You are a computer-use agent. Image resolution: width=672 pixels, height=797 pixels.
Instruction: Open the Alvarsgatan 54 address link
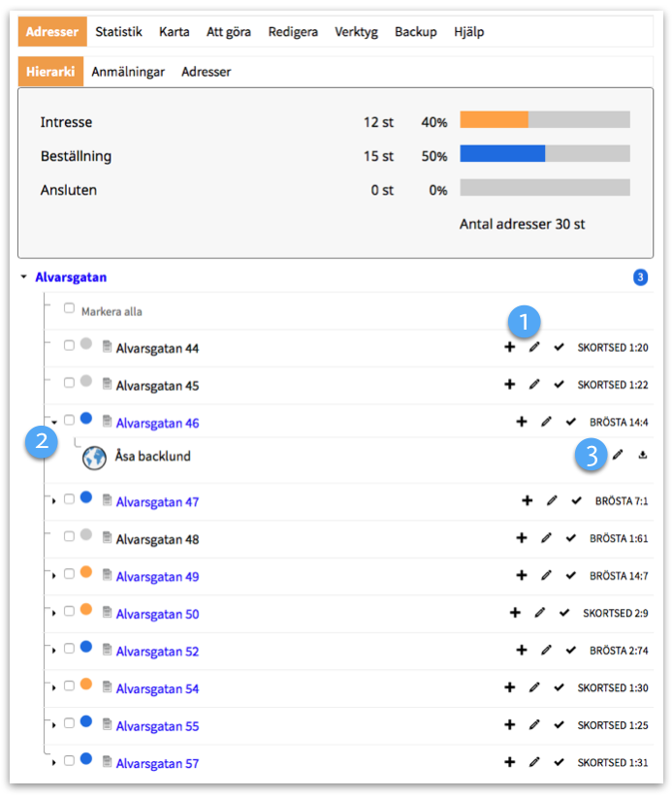[157, 688]
